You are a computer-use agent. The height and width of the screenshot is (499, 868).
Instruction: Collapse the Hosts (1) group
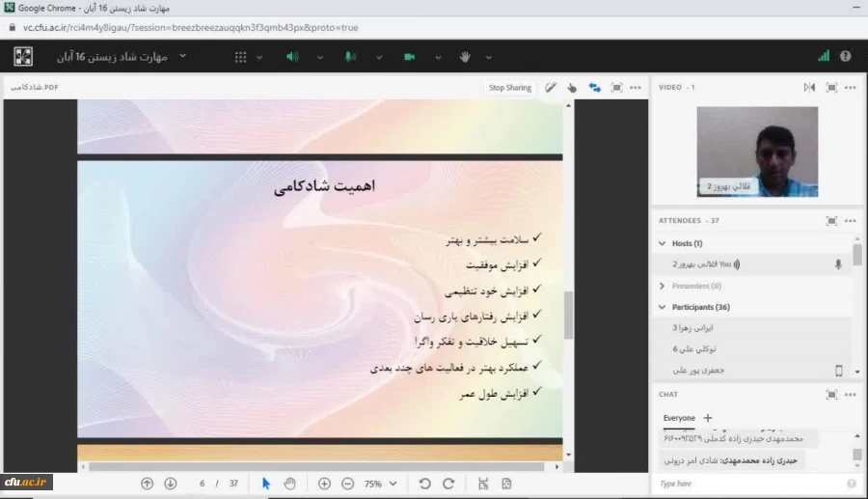pos(662,243)
